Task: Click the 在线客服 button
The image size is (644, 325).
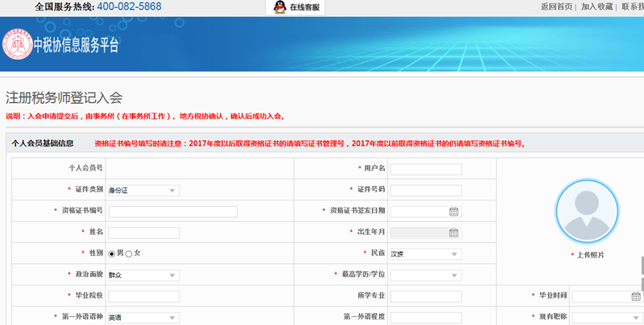Action: click(295, 7)
